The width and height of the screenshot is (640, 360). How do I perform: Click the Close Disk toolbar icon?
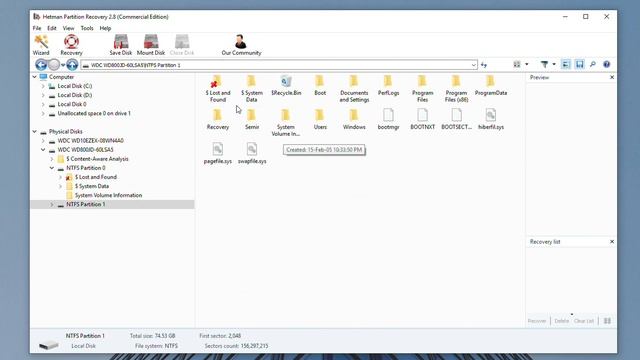182,45
